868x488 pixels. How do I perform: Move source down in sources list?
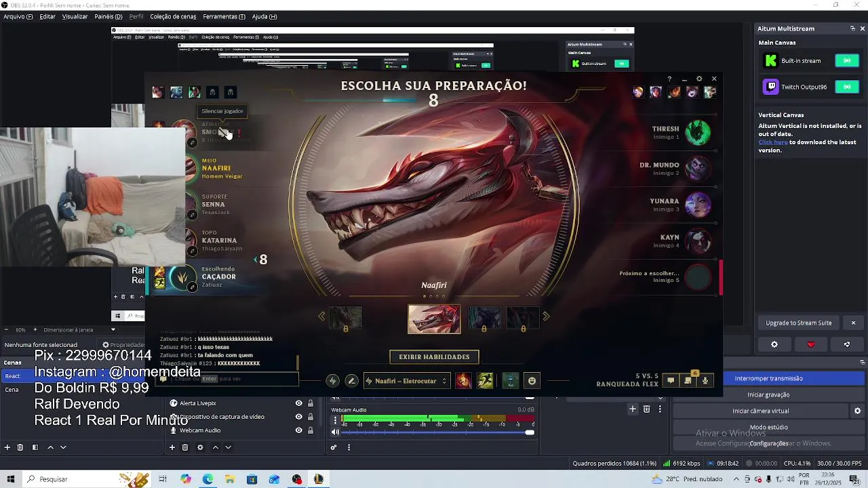click(x=228, y=447)
